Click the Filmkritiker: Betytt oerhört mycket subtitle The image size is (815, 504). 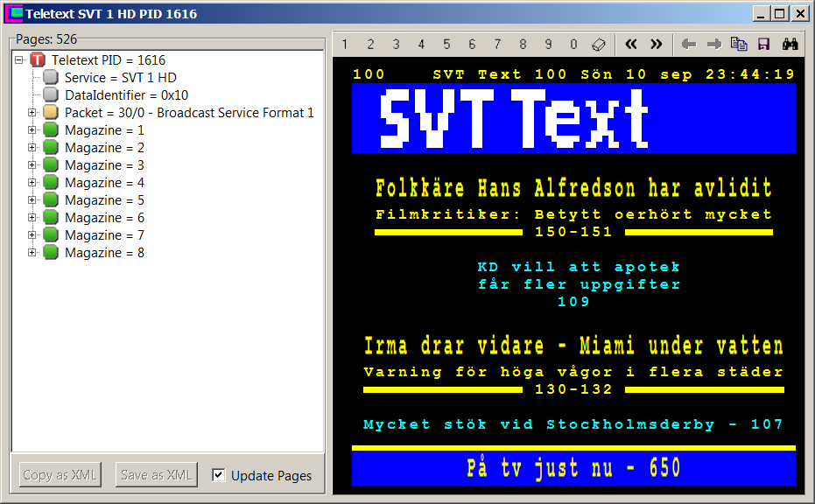(573, 214)
